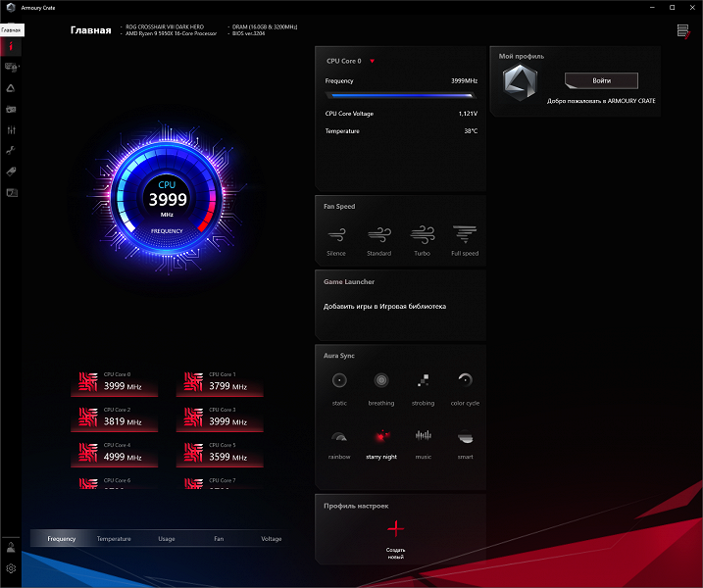Click the Armoury Crate title bar icon
This screenshot has height=588, width=703.
coord(11,8)
